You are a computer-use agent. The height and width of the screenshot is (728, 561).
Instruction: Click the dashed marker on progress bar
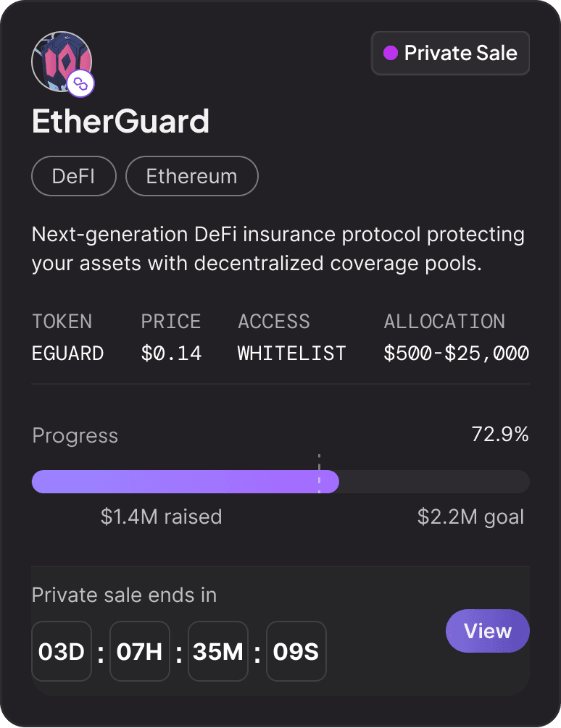[319, 474]
